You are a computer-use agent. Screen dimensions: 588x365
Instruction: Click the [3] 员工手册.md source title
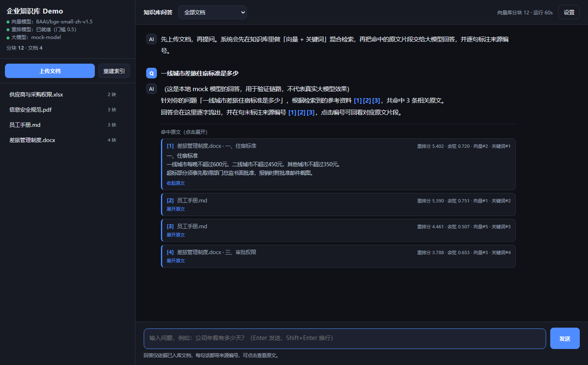tap(187, 226)
